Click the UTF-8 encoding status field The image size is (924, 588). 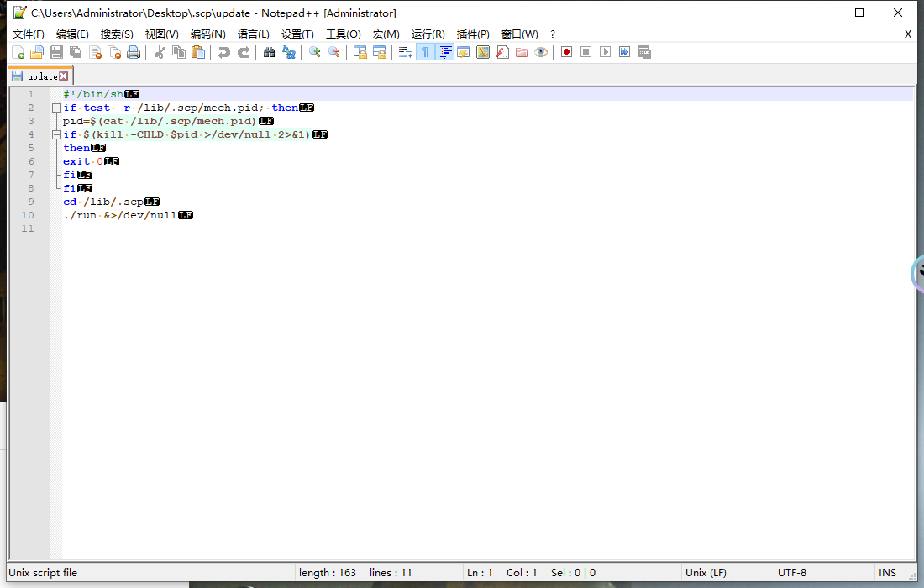pyautogui.click(x=792, y=573)
